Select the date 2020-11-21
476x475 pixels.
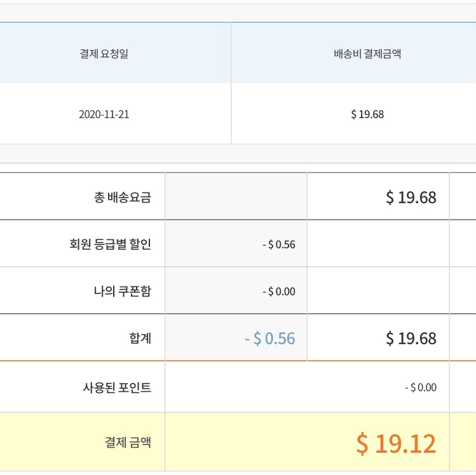pyautogui.click(x=104, y=115)
